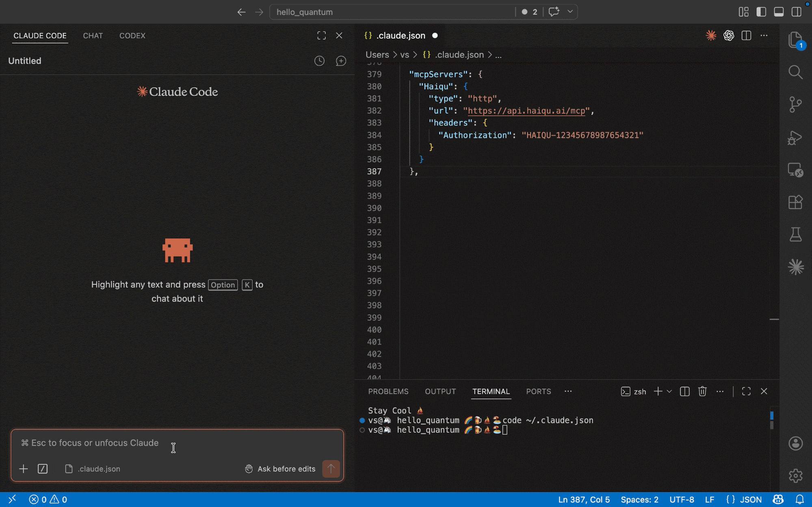The width and height of the screenshot is (812, 507).
Task: Switch to the CHAT tab
Action: click(x=93, y=36)
